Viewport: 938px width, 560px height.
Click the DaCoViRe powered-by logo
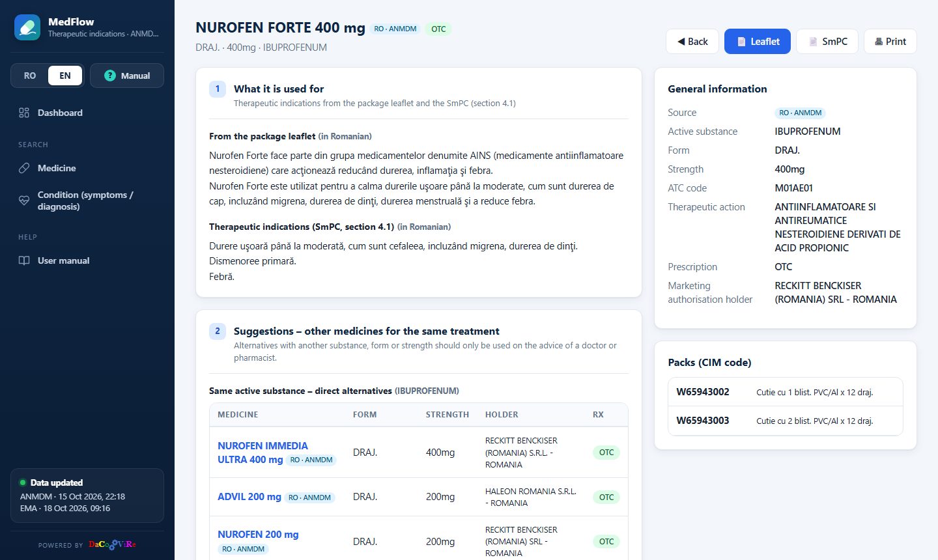pyautogui.click(x=112, y=544)
